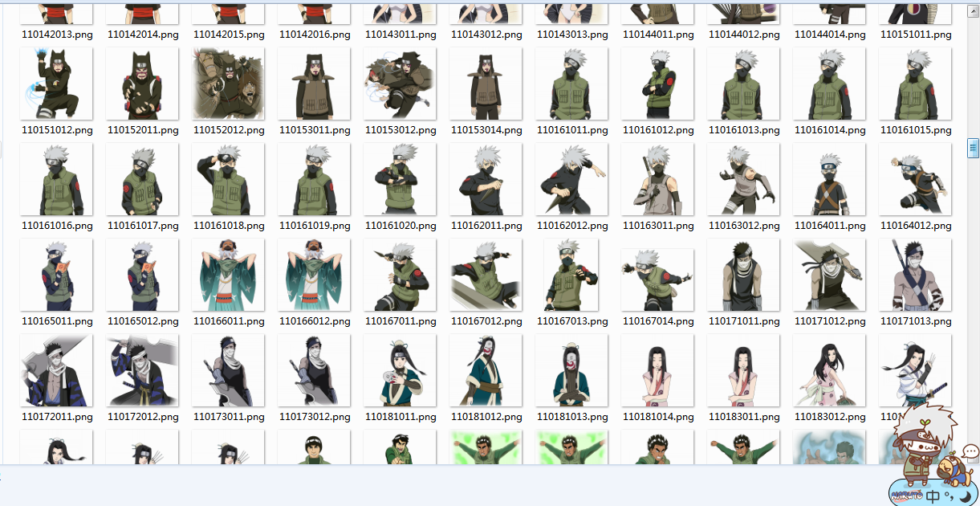Click the label 110167014.png
The image size is (980, 506).
pos(658,321)
